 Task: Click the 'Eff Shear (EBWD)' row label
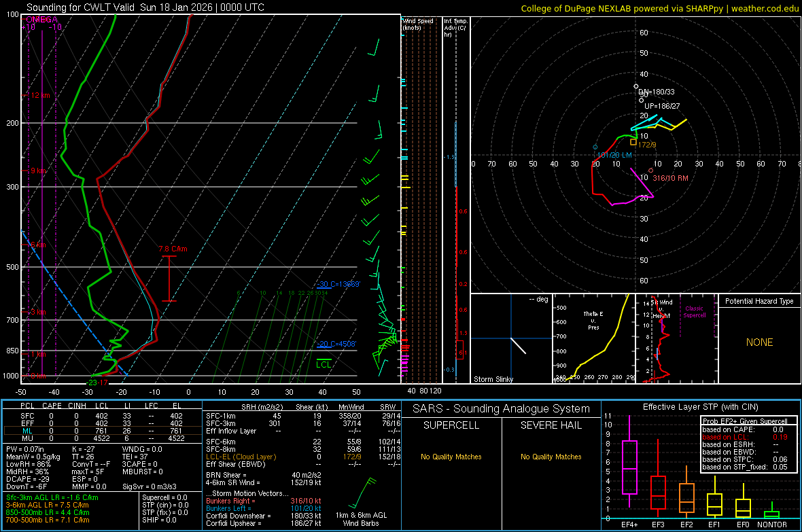(236, 464)
